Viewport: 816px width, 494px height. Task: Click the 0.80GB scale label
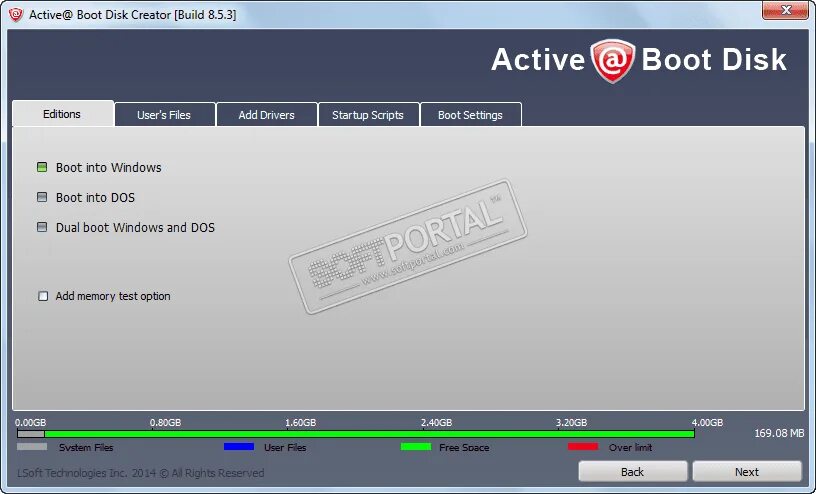[165, 422]
